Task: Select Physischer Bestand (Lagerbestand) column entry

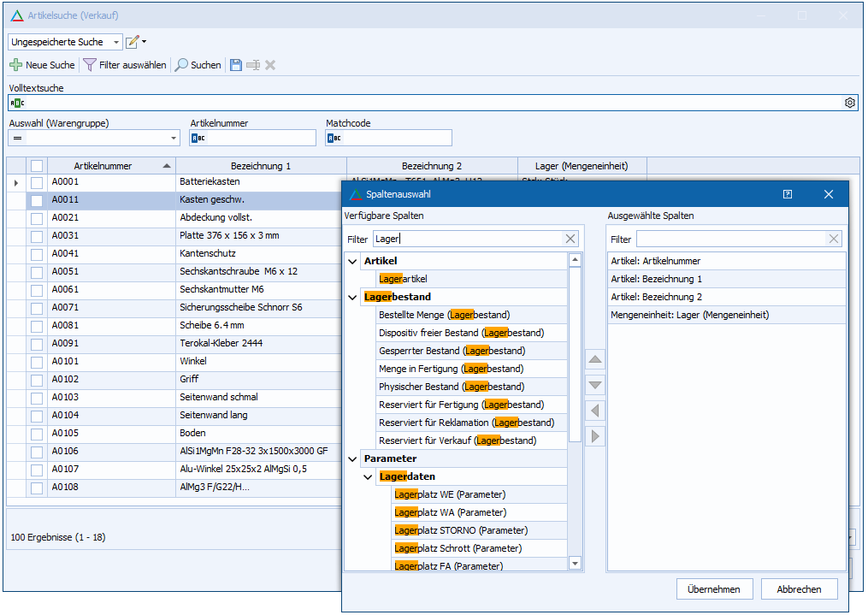Action: point(451,387)
